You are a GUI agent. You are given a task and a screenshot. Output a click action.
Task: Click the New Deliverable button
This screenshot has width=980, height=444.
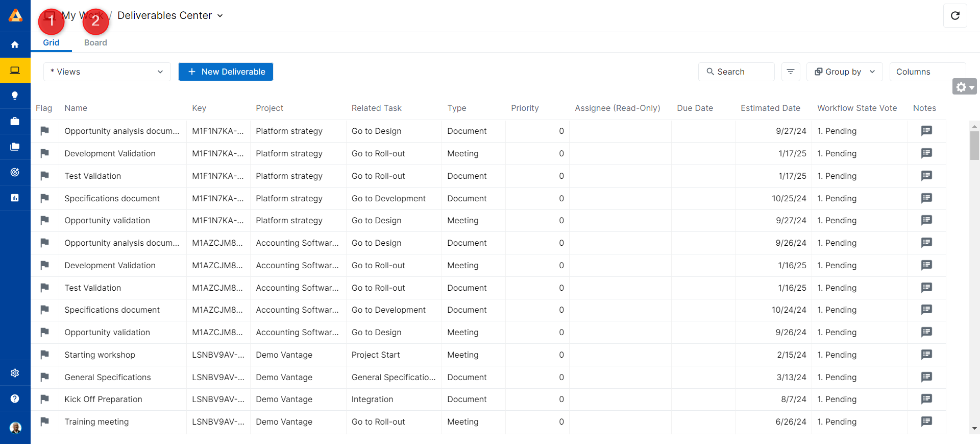click(226, 72)
